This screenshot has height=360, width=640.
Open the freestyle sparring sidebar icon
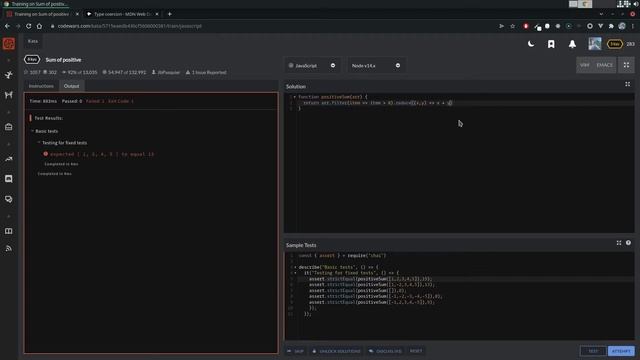[x=9, y=95]
